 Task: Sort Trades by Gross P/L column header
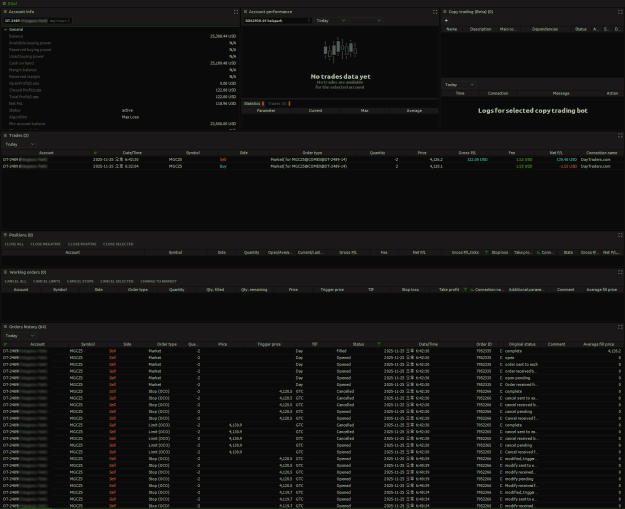click(467, 153)
